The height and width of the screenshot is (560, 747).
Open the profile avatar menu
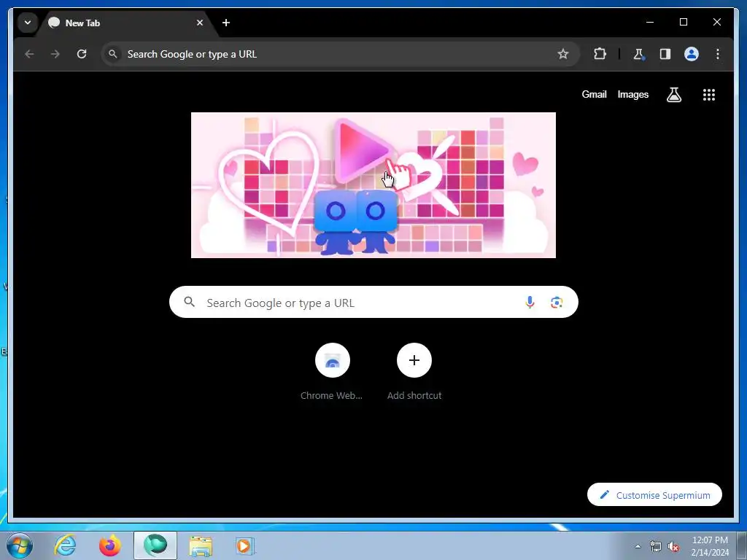click(692, 54)
